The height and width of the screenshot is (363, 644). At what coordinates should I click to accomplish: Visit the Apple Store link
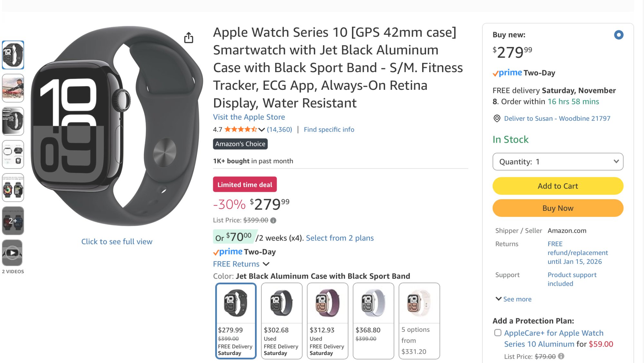click(249, 117)
